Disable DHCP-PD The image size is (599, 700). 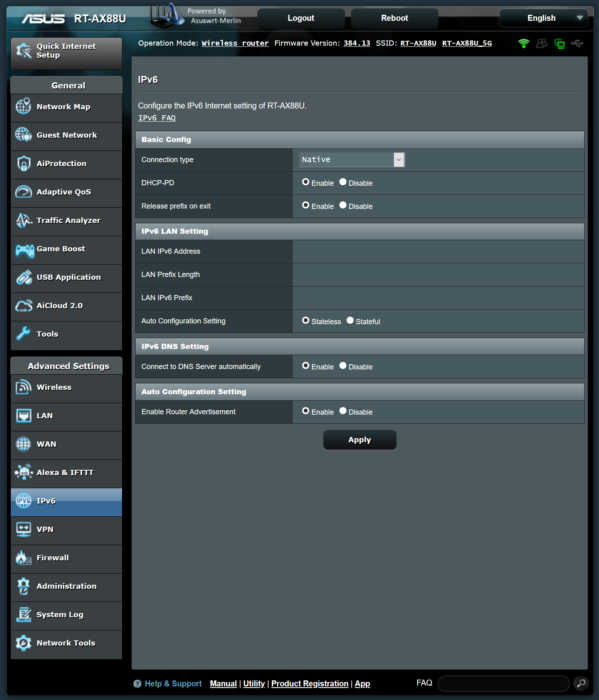coord(343,182)
